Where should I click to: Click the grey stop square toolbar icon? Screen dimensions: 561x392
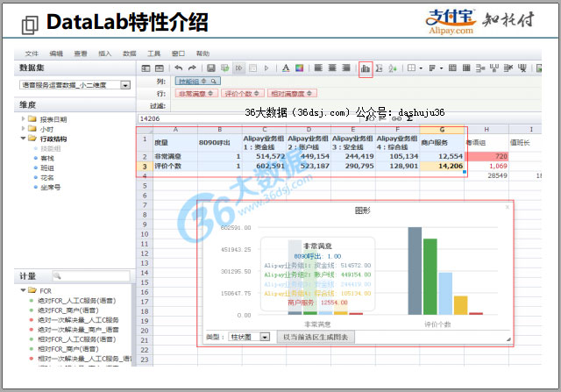pos(252,68)
